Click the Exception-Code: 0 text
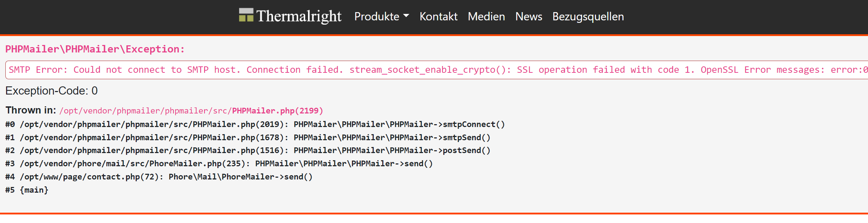Image resolution: width=868 pixels, height=223 pixels. pos(51,91)
